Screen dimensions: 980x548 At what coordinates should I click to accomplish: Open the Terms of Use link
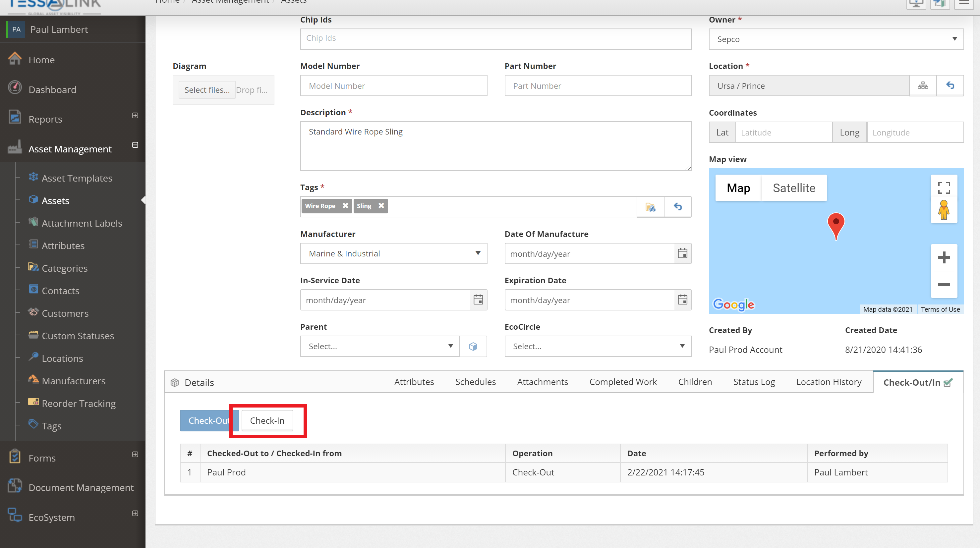click(x=940, y=309)
